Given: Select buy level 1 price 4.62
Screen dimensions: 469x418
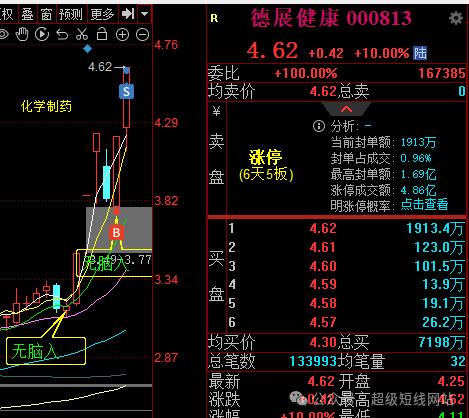Looking at the screenshot, I should click(x=323, y=228).
